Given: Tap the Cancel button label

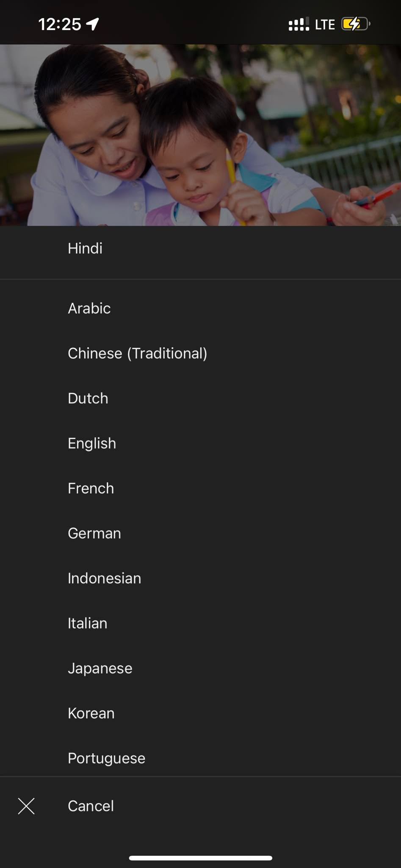Looking at the screenshot, I should [91, 806].
